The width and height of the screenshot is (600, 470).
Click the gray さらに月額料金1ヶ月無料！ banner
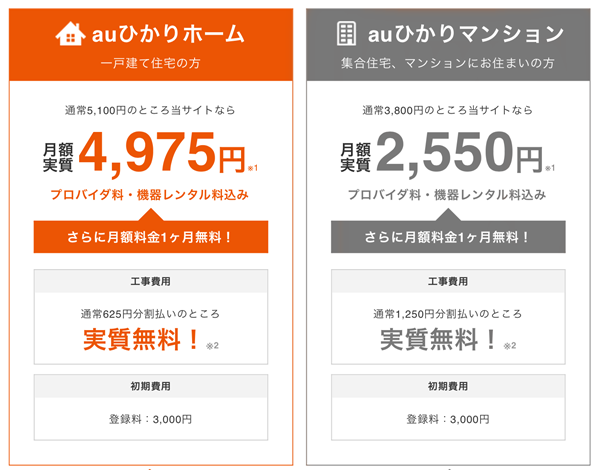tap(448, 237)
